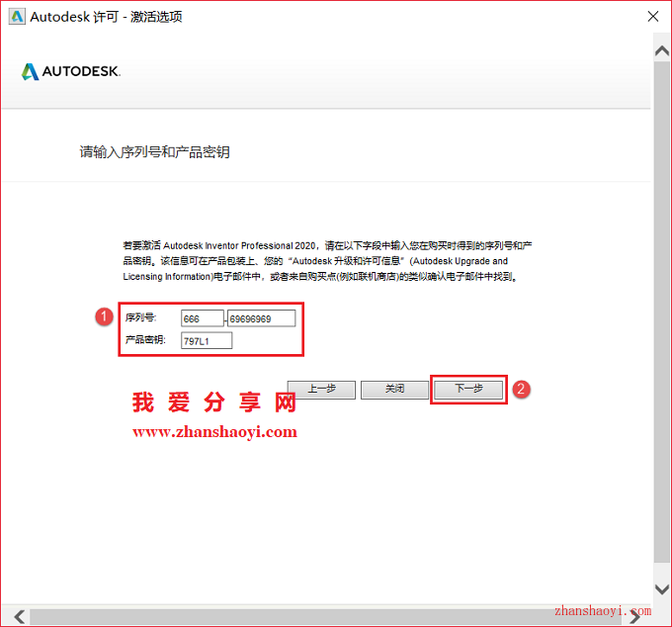Image resolution: width=672 pixels, height=627 pixels.
Task: Focus the serial number prefix field 666
Action: pos(203,318)
